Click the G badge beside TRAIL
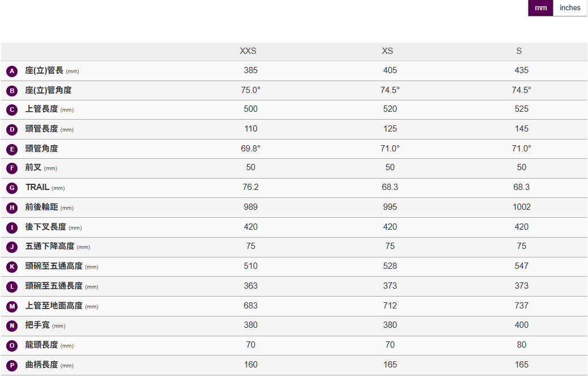 coord(12,188)
